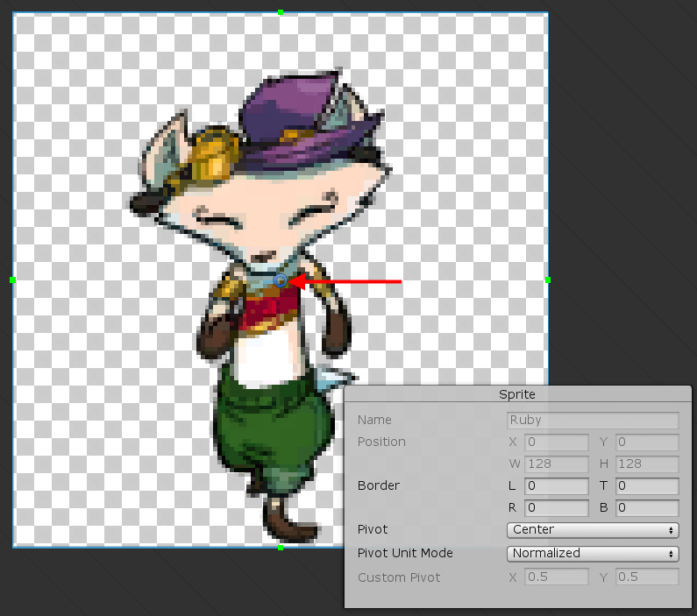Click the Custom Pivot X field
This screenshot has height=616, width=697.
(556, 577)
